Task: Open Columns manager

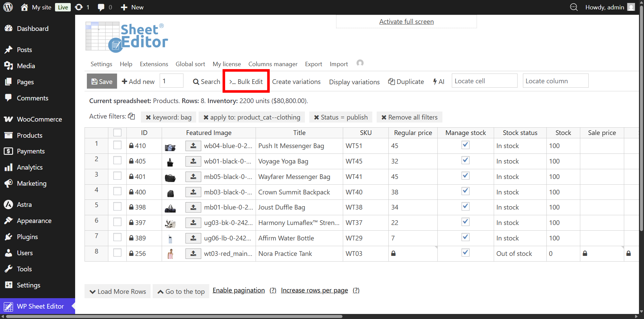Action: coord(273,64)
